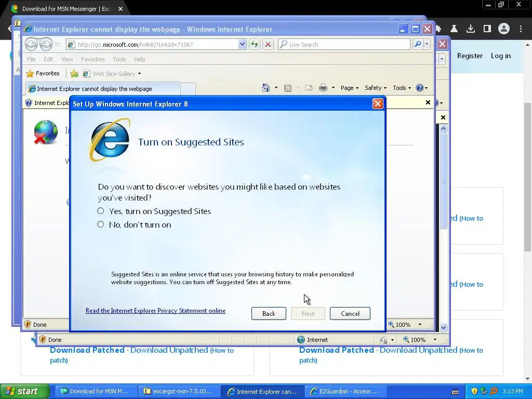
Task: Click Chrome profile avatar icon
Action: [504, 29]
